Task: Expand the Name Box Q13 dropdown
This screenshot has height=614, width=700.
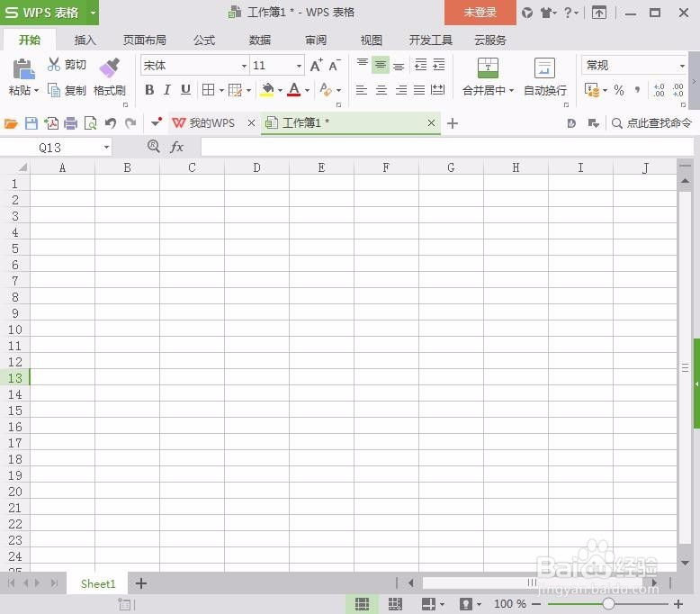Action: 106,147
